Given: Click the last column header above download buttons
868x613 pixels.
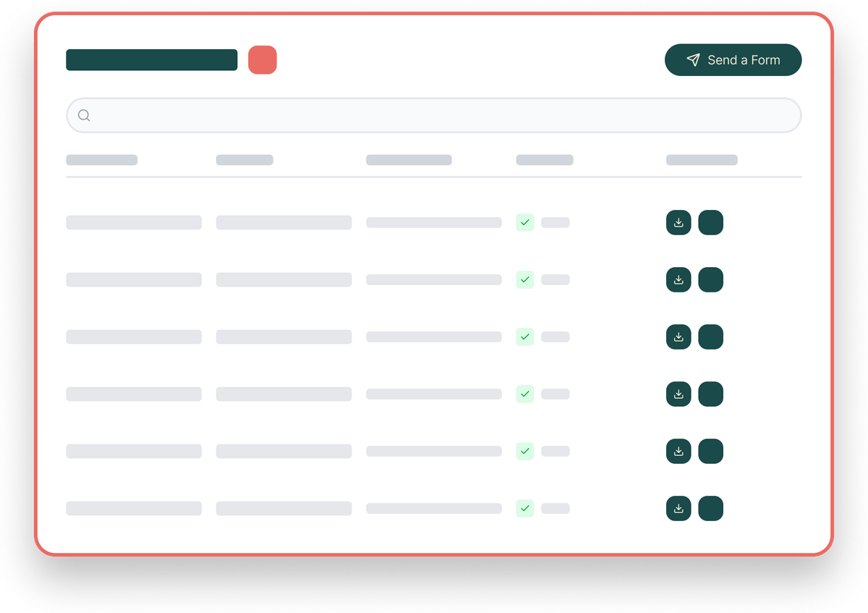Looking at the screenshot, I should point(702,160).
